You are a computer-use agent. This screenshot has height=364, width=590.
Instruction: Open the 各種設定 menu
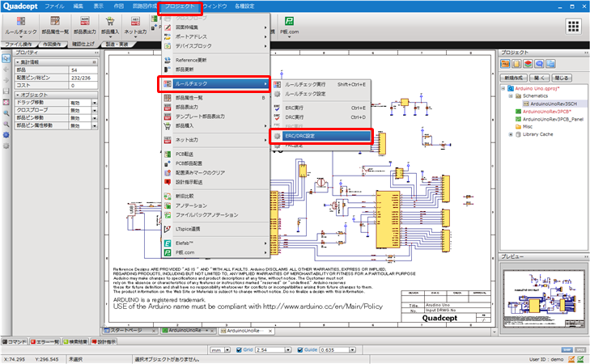coord(244,6)
